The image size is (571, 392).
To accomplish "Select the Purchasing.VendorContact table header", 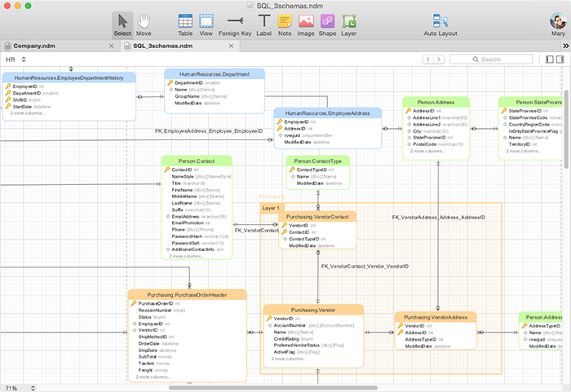I will [x=317, y=217].
